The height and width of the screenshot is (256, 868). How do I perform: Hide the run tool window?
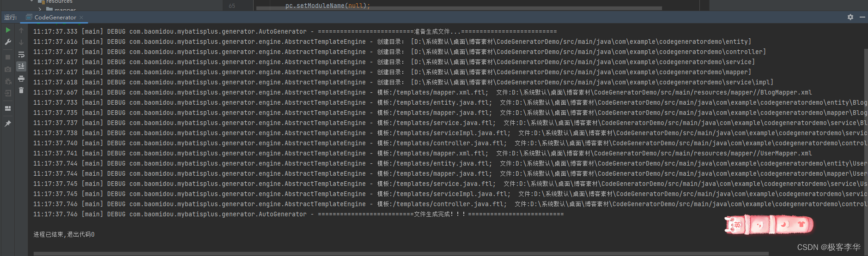862,17
